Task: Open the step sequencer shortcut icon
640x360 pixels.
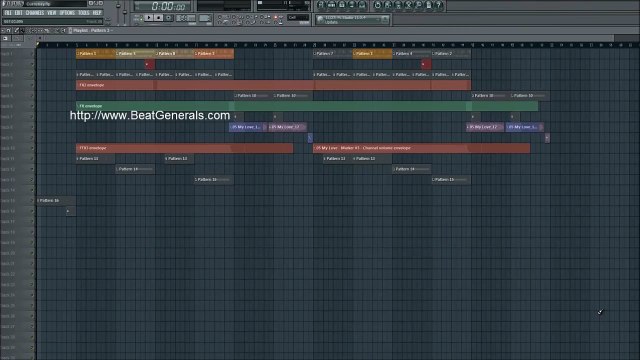Action: tap(331, 5)
